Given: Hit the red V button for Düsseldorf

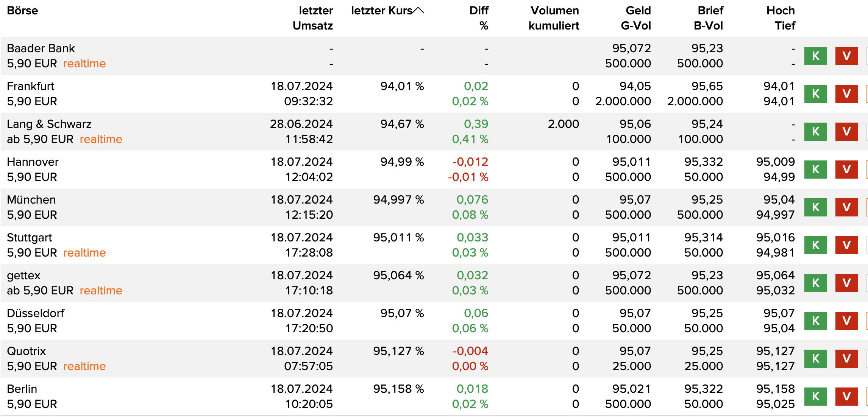Looking at the screenshot, I should click(846, 321).
